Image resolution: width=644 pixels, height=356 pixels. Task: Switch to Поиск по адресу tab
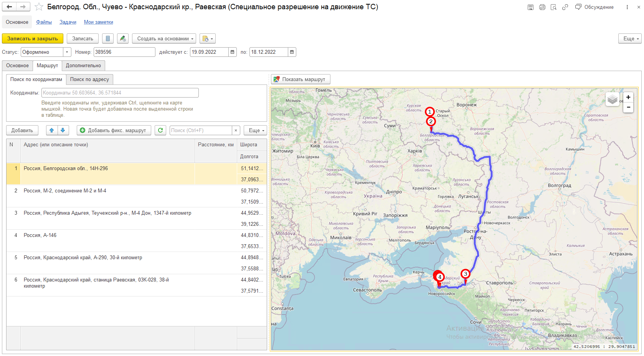(89, 79)
